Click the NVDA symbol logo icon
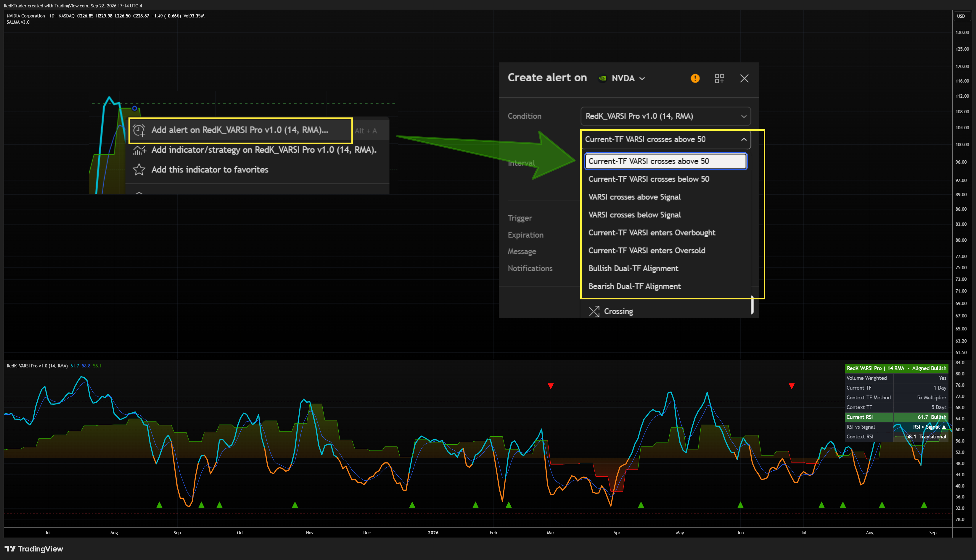This screenshot has width=976, height=560. click(x=602, y=78)
